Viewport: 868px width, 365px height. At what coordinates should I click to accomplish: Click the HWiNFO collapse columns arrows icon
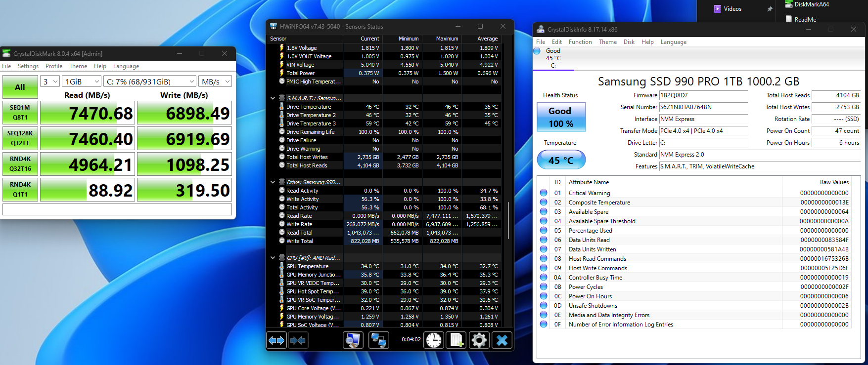click(x=298, y=340)
